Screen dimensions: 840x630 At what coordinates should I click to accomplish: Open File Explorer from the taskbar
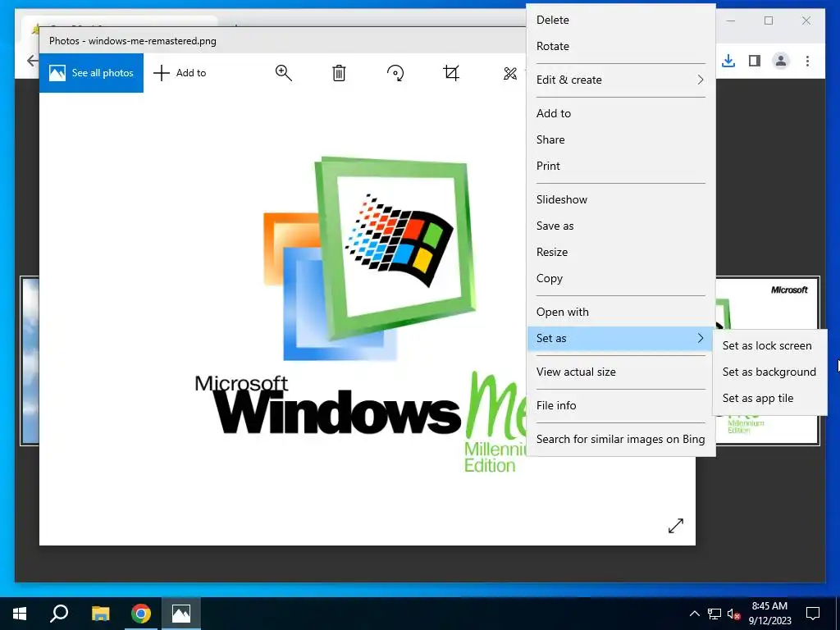pos(100,614)
